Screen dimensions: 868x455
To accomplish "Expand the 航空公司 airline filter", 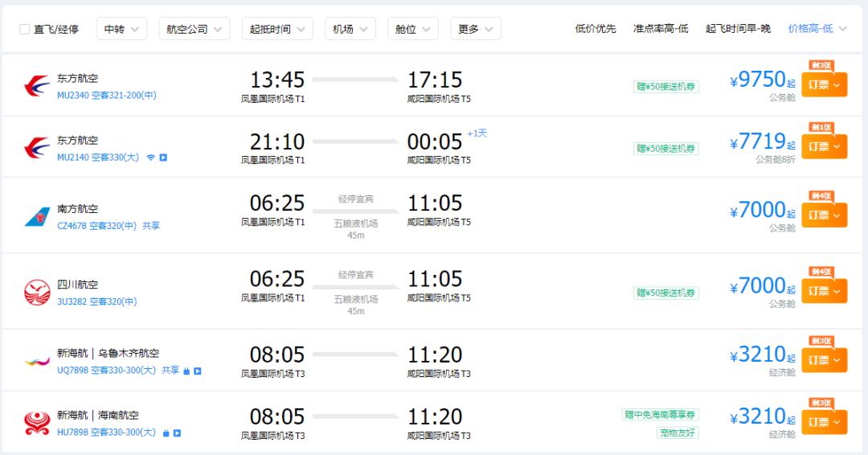I will tap(194, 29).
